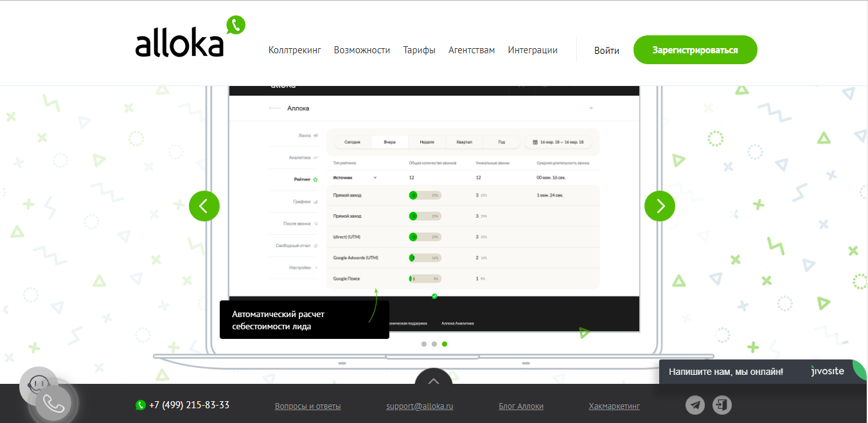Click the Зарегистрироваться button

click(695, 50)
